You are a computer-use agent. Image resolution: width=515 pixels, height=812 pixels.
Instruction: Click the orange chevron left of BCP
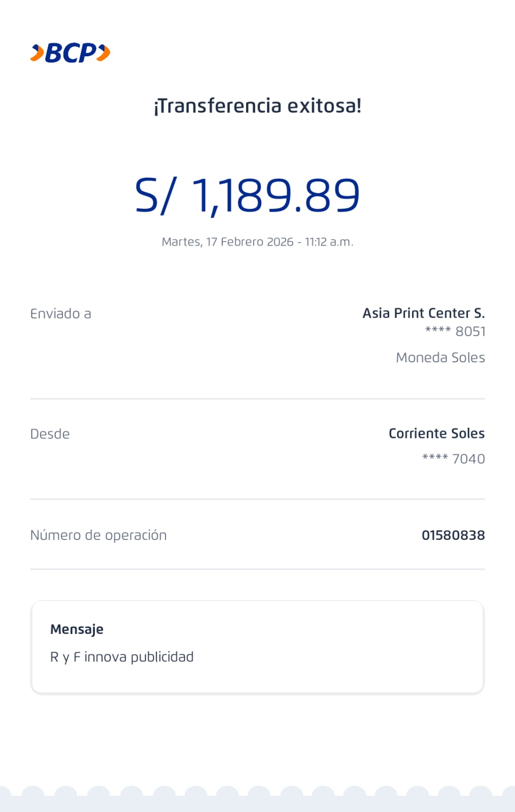(37, 53)
